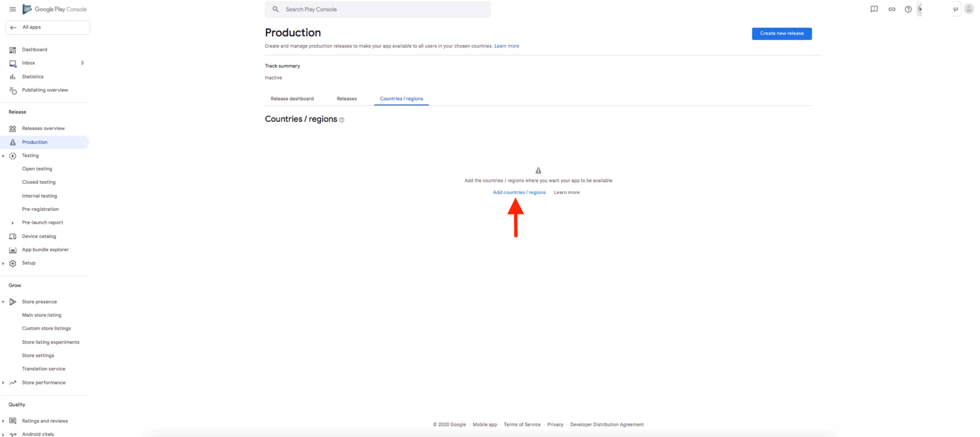Click the App bundle explorer icon

point(13,250)
